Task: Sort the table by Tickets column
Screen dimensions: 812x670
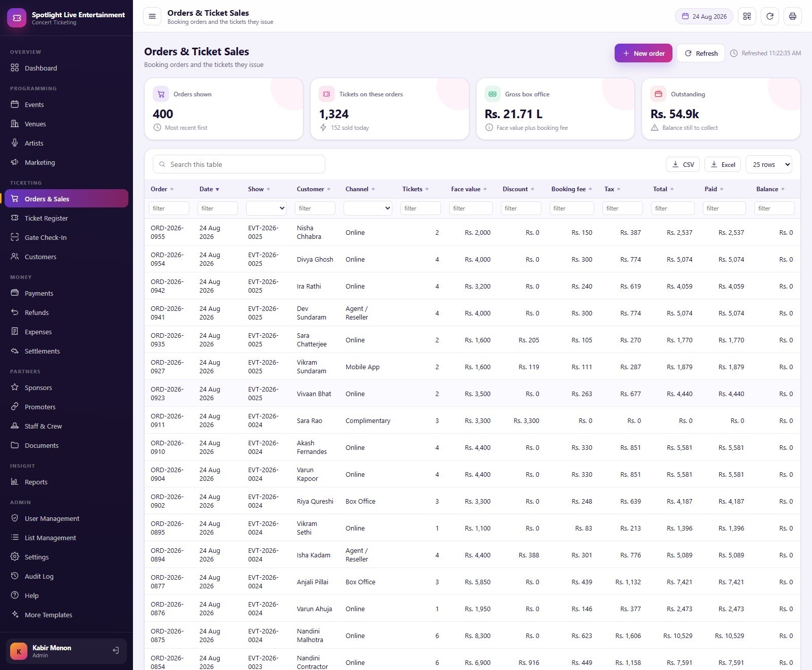Action: [416, 189]
